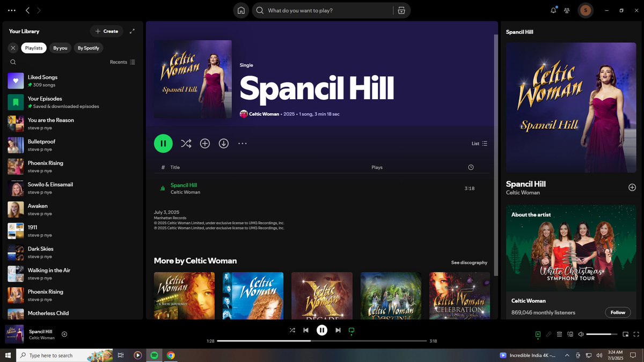Skip to the next track

click(338, 330)
